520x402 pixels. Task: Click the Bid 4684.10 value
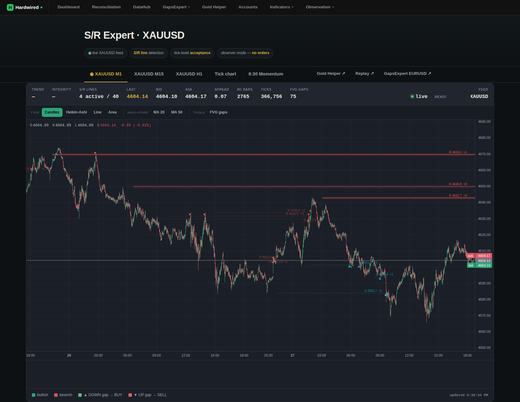click(167, 97)
